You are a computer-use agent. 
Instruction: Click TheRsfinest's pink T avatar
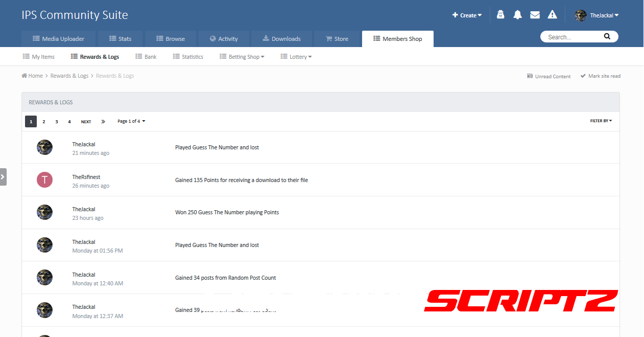click(44, 179)
